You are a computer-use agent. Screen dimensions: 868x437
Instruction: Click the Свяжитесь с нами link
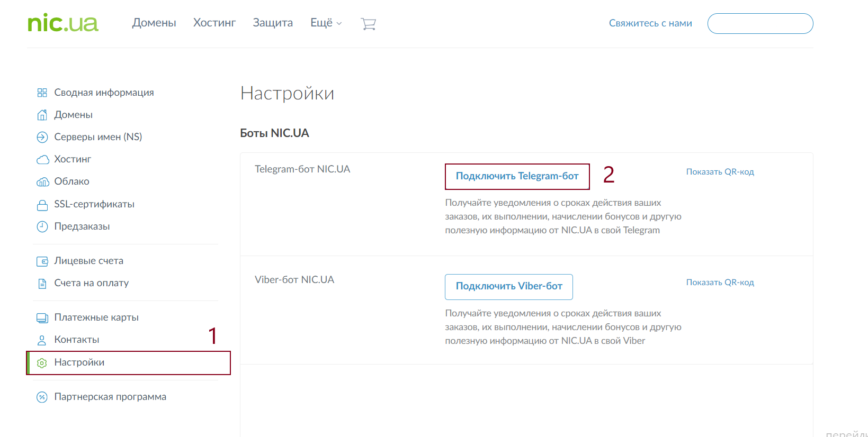pos(650,23)
